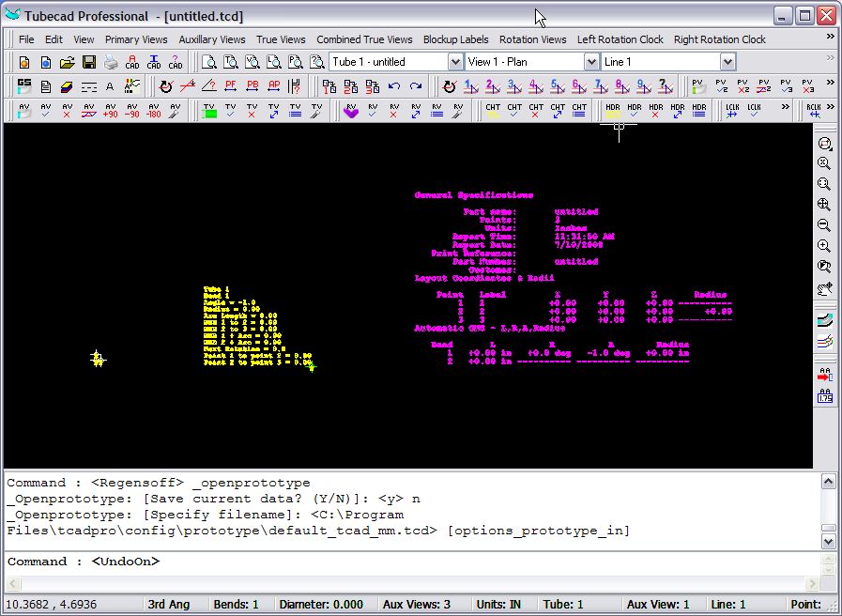
Task: Expand the RCLK toolbar overflow chevron
Action: pyautogui.click(x=830, y=107)
